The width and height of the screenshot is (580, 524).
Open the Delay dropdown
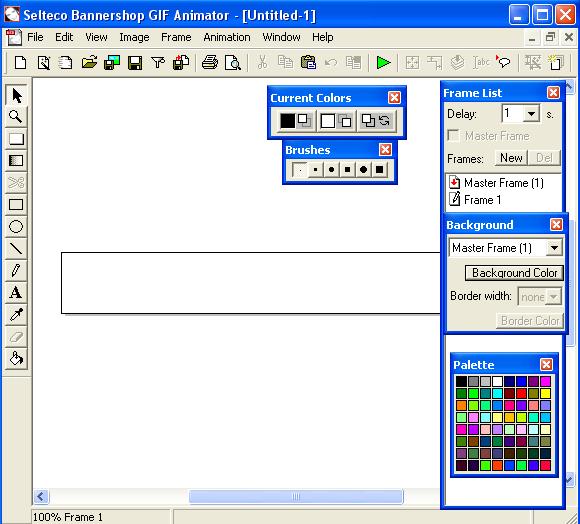tap(532, 114)
